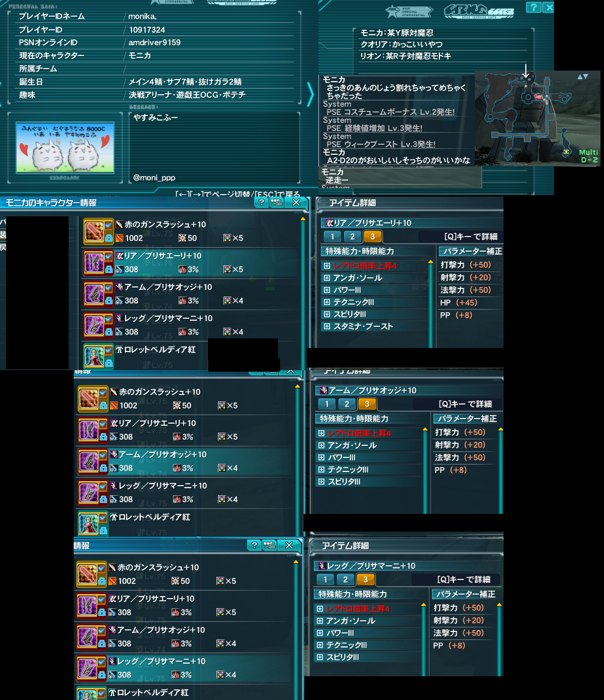Close the モニカのキャラクター情報 window

296,202
